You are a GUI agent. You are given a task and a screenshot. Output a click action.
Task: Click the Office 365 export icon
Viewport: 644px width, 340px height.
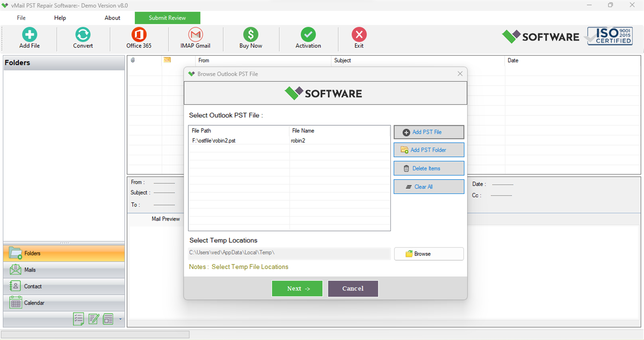coord(139,38)
